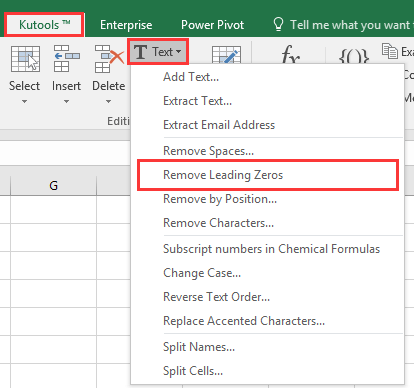Select Split Names... option

(268, 347)
